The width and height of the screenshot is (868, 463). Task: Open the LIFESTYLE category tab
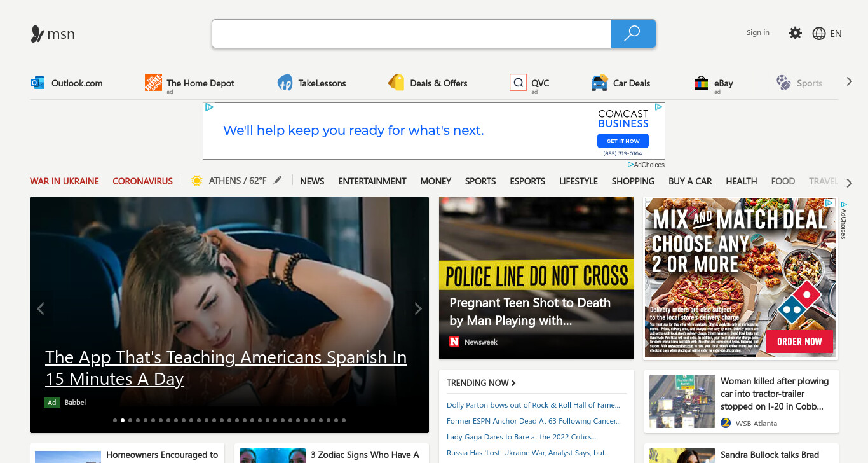[578, 181]
